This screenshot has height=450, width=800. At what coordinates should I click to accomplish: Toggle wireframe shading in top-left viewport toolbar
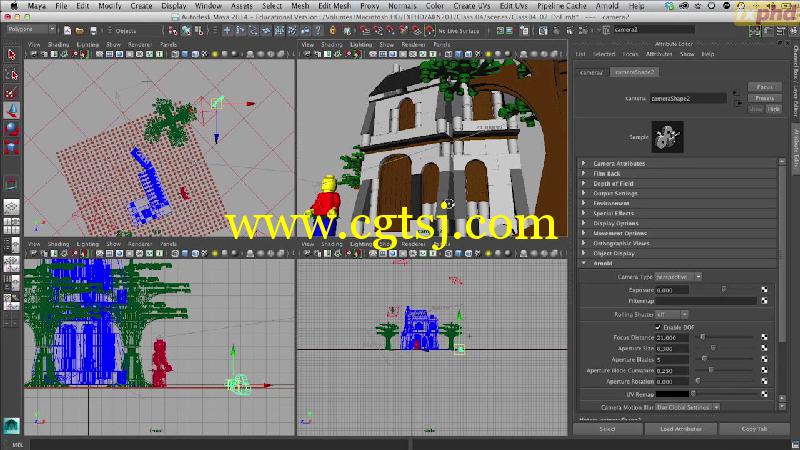[x=175, y=54]
